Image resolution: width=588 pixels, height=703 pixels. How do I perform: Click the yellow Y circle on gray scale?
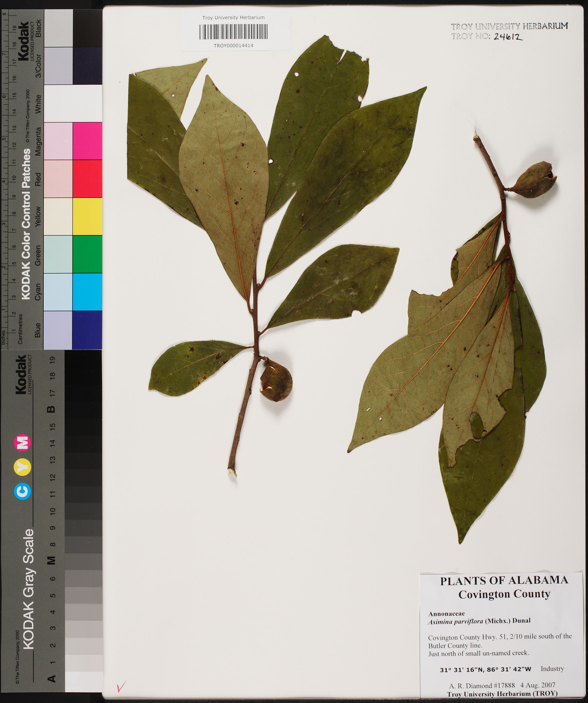coord(22,467)
